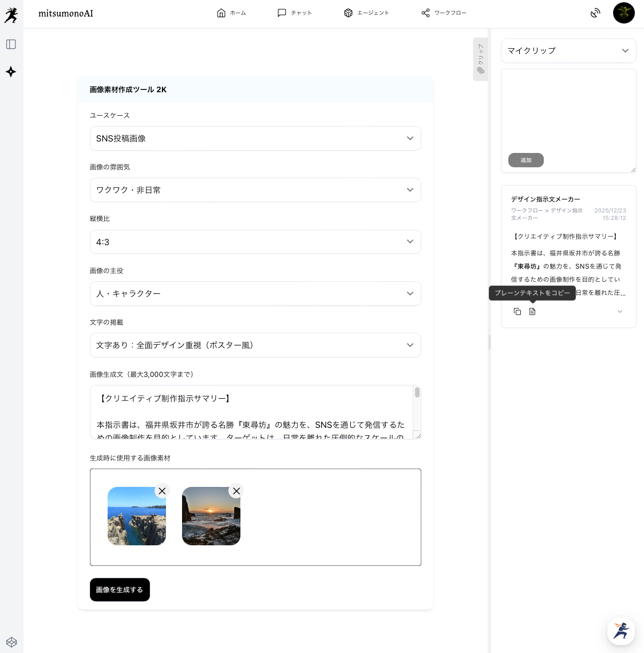Screen dimensions: 644x653
Task: Open the ユースケース dropdown showing SNS投稿画像
Action: 255,139
